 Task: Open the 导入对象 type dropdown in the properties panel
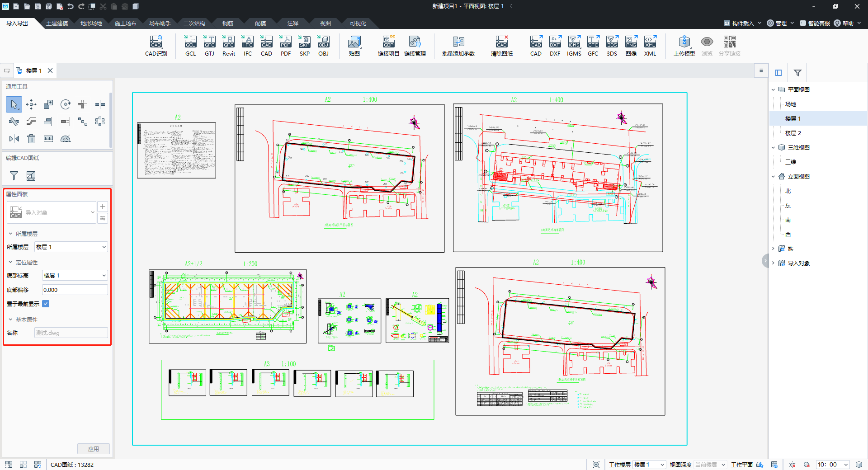coord(52,212)
